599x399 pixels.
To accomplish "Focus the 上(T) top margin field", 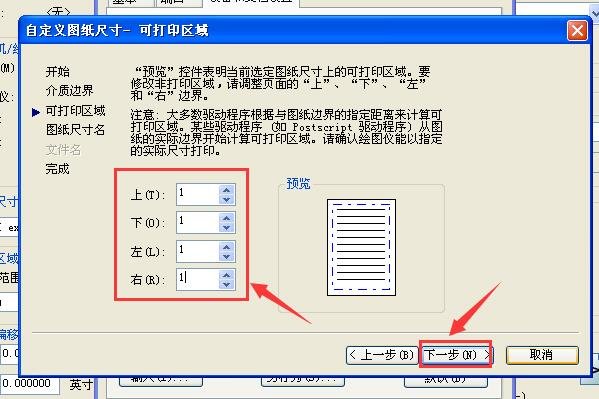I will (198, 195).
